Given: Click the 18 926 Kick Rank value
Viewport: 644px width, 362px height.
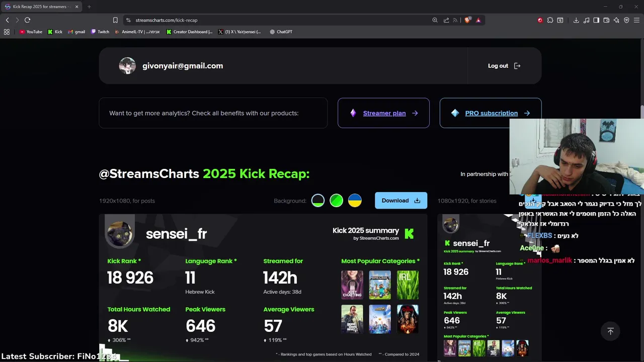Looking at the screenshot, I should [x=130, y=278].
